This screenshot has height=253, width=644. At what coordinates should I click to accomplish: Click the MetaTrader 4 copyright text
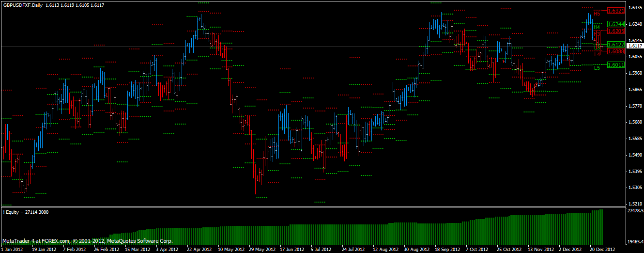tap(87, 240)
